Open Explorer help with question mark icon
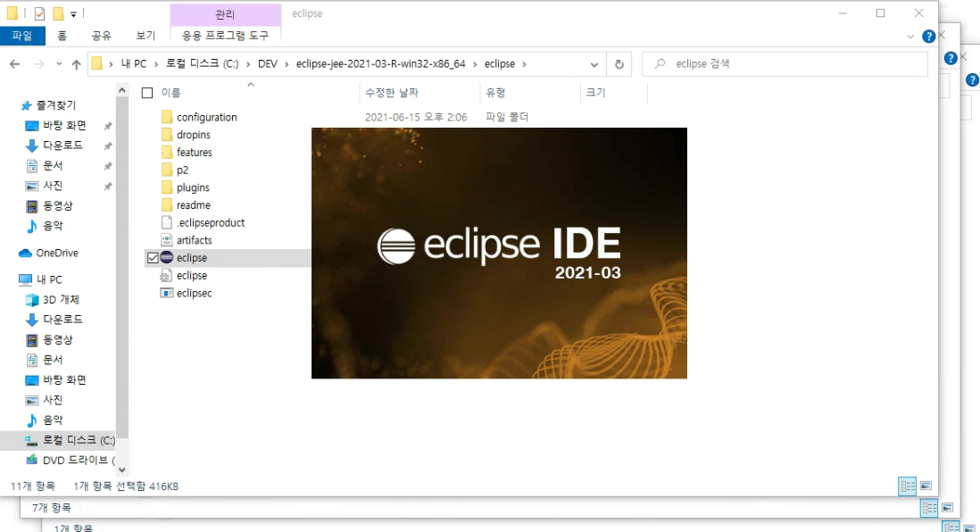This screenshot has height=532, width=980. [929, 37]
